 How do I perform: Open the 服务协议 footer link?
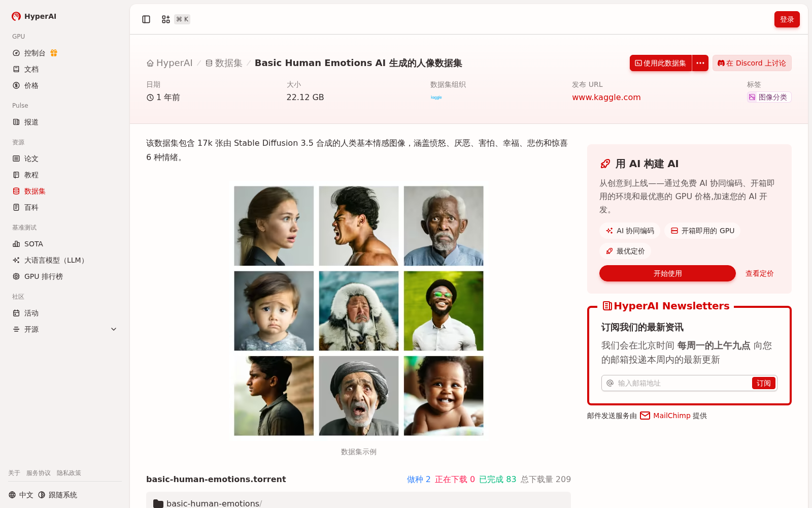39,473
